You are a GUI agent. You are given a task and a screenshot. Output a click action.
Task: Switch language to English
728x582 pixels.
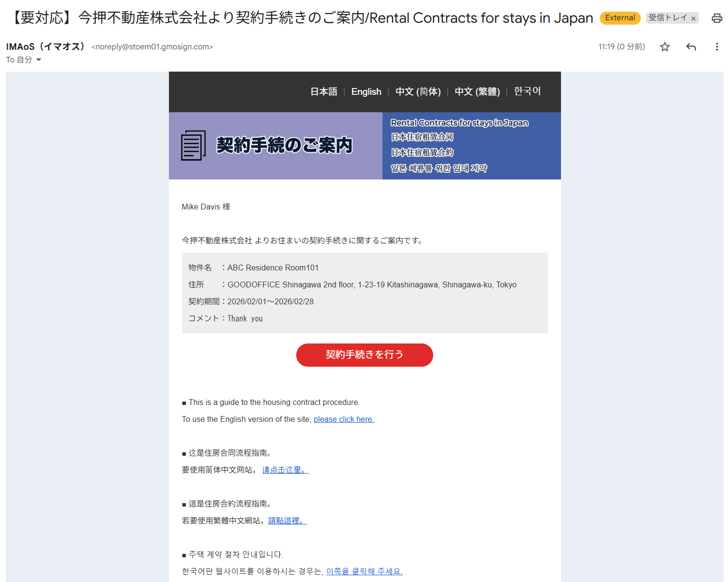[366, 92]
